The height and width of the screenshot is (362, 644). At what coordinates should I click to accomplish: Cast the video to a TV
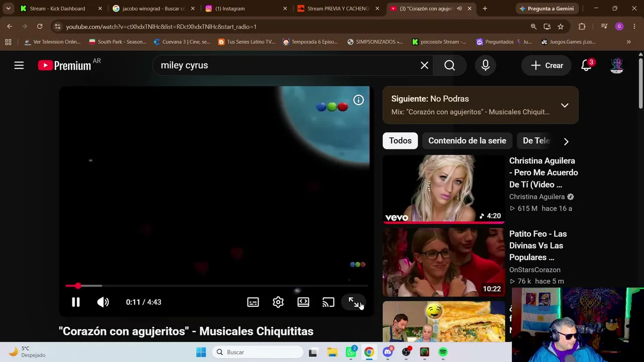(x=329, y=302)
